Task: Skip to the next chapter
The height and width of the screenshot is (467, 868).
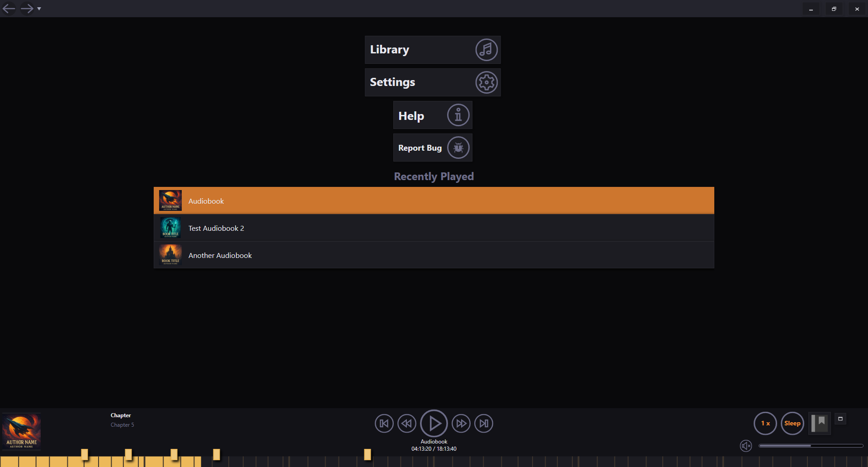Action: (x=484, y=423)
